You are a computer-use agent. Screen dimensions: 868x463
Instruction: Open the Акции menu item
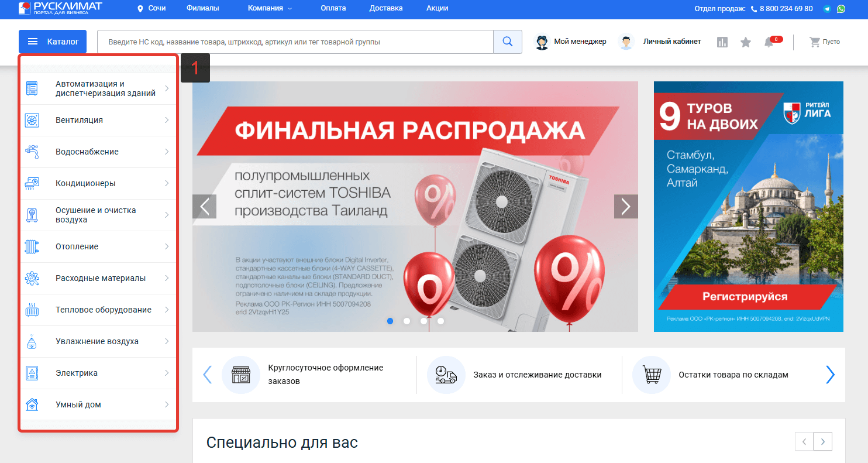click(x=438, y=8)
